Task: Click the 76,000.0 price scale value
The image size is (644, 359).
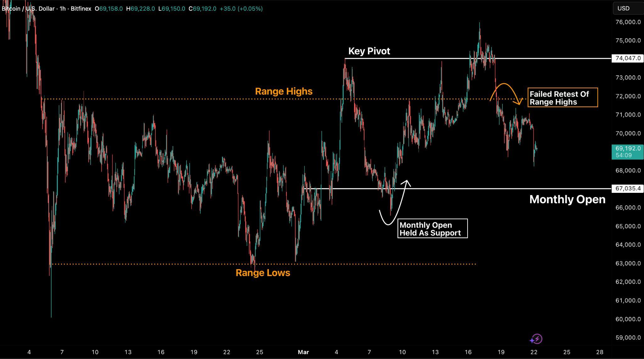Action: [628, 22]
